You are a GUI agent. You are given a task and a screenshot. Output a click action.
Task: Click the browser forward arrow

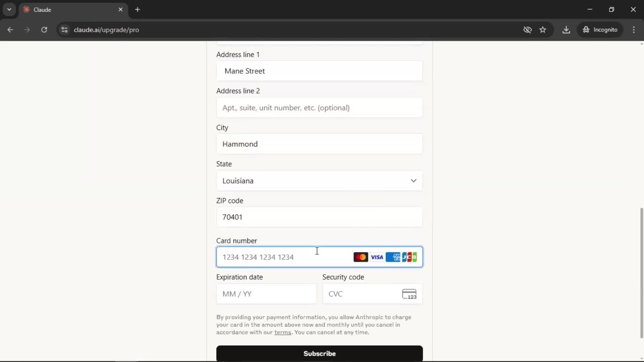coord(27,30)
